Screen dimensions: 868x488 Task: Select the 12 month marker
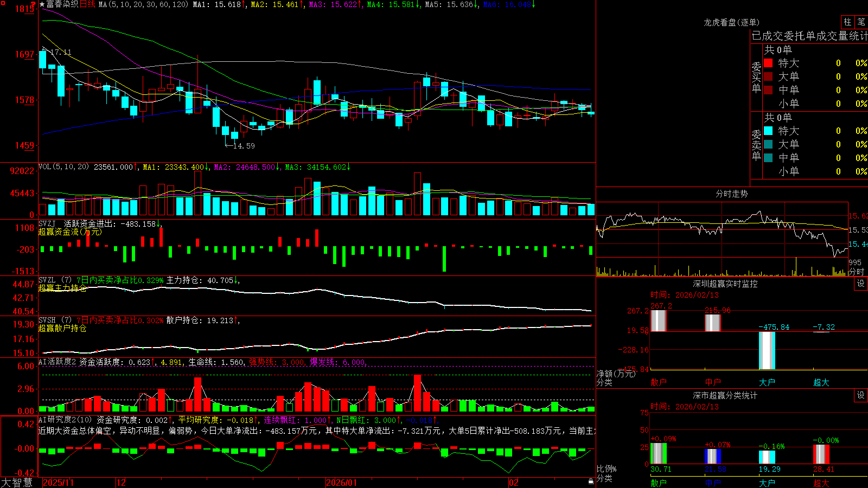(x=121, y=483)
